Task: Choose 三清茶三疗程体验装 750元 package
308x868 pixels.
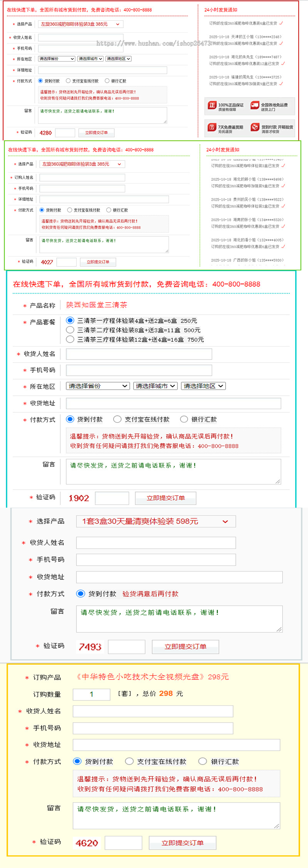Action: click(70, 339)
